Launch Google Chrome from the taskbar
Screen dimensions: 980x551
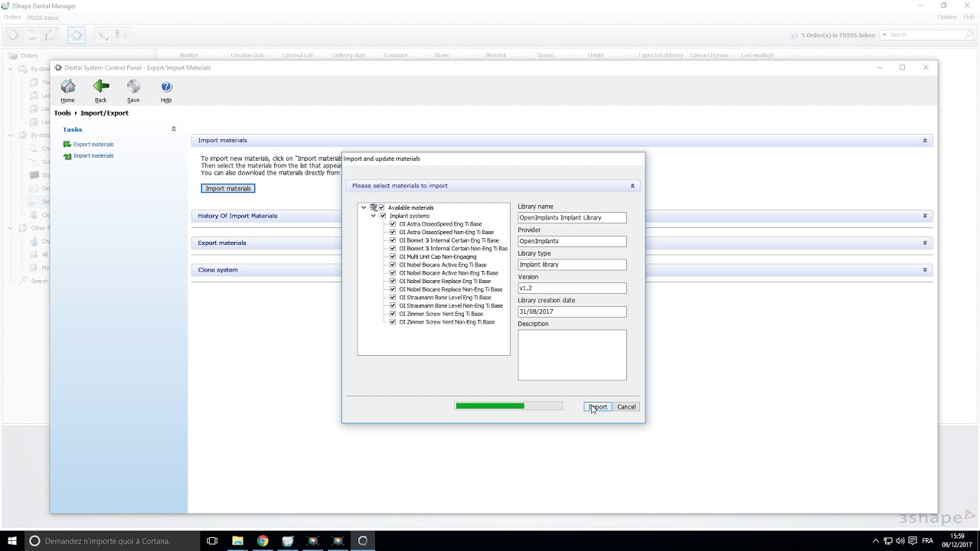pyautogui.click(x=263, y=541)
